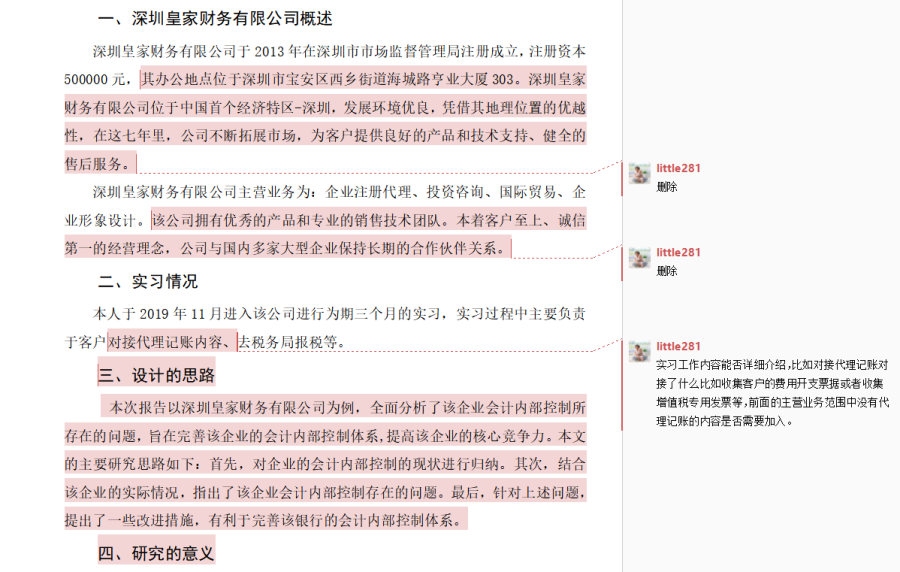Click the line starting '财务有限公司位于中国首个经济特区'
Image resolution: width=900 pixels, height=572 pixels.
[x=325, y=107]
